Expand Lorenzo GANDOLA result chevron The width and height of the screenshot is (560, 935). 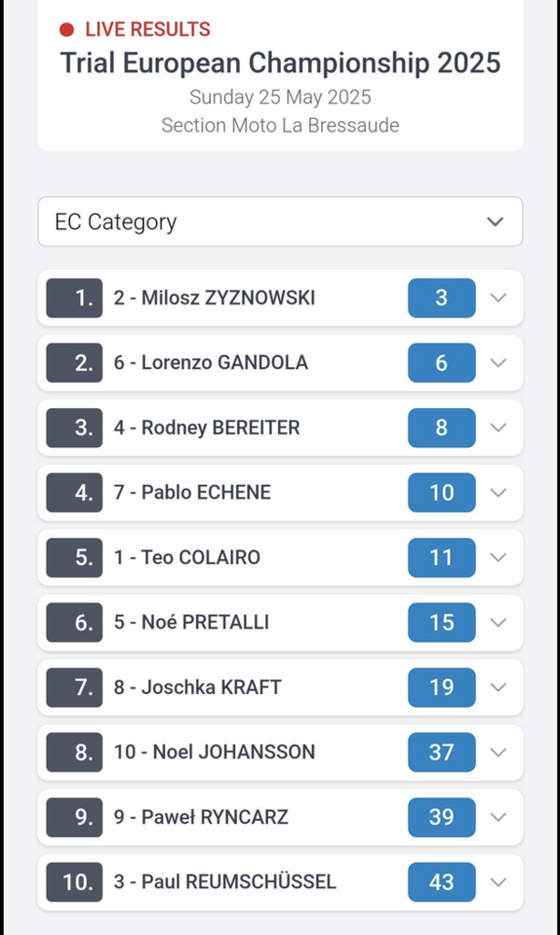[498, 362]
